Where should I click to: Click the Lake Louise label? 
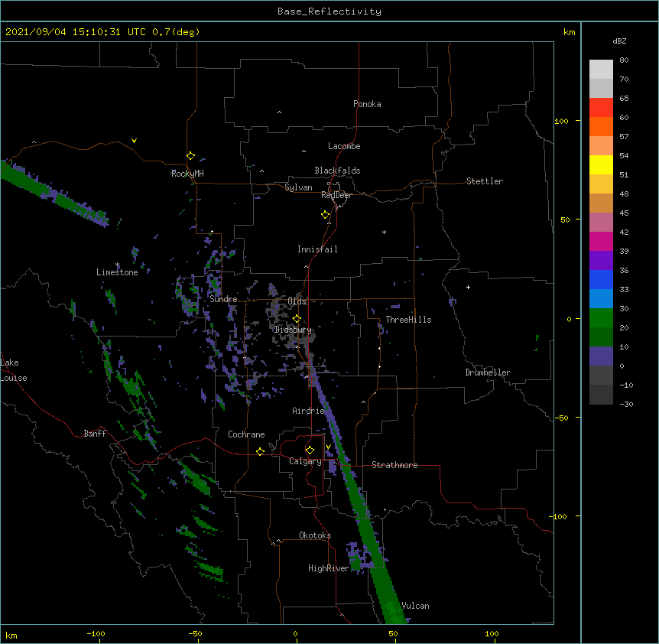click(x=14, y=370)
